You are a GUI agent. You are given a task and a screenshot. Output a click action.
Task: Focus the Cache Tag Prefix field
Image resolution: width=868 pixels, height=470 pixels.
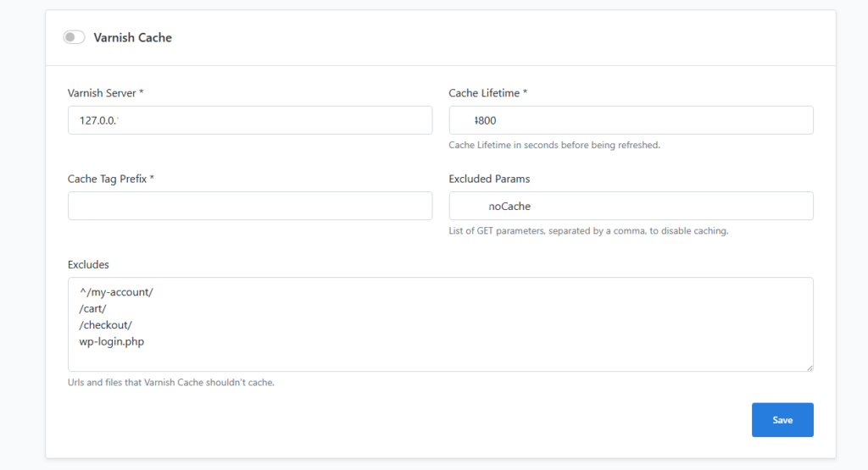coord(250,206)
